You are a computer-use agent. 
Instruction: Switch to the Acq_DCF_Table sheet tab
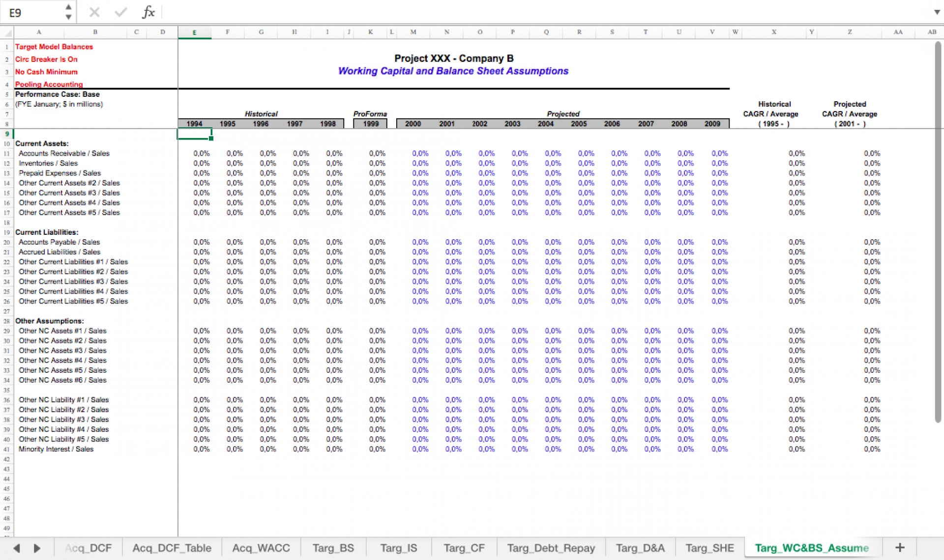click(x=172, y=548)
